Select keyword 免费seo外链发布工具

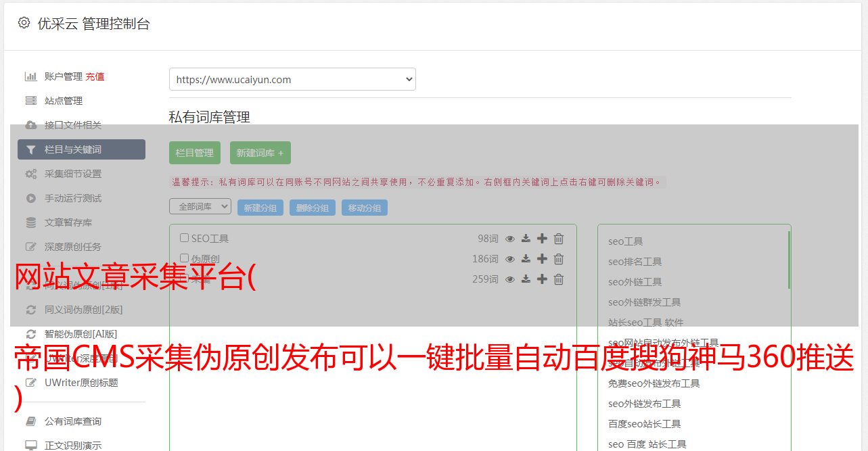[654, 383]
